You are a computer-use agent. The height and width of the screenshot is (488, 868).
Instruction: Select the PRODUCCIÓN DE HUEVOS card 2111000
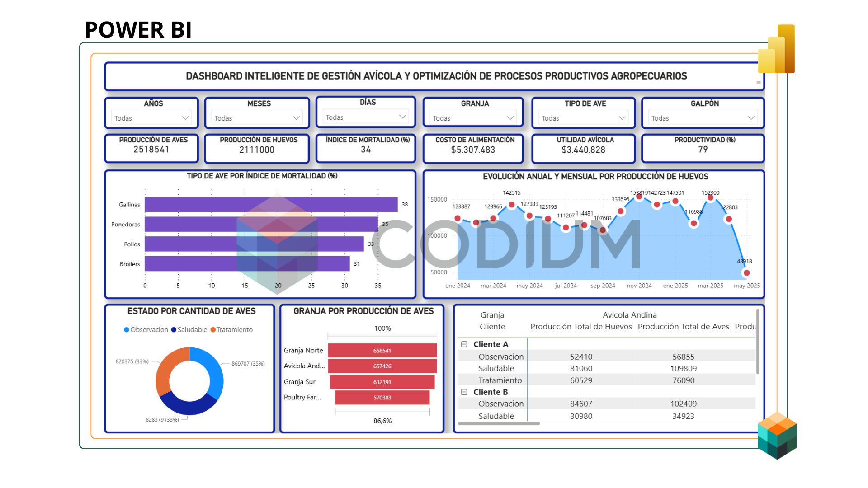257,148
